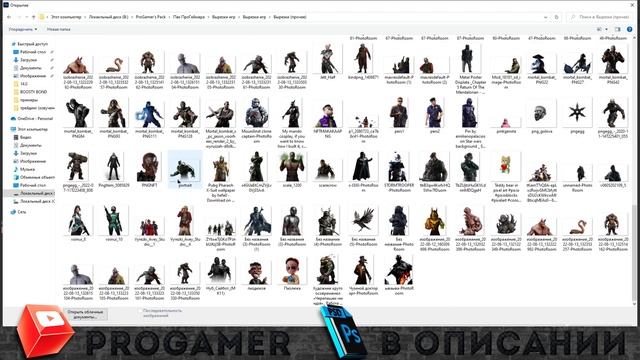The height and width of the screenshot is (360, 640).
Task: Expand chevron after Пак ПроГеймера breadcrumb
Action: coord(208,17)
